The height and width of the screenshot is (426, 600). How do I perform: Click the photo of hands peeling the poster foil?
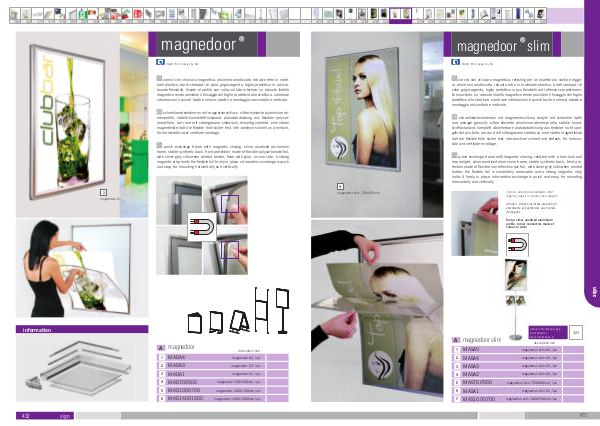(x=377, y=310)
